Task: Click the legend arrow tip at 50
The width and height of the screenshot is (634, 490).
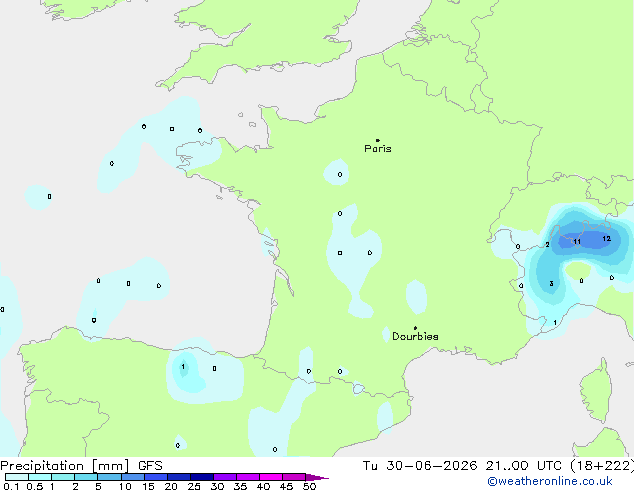Action: (317, 477)
